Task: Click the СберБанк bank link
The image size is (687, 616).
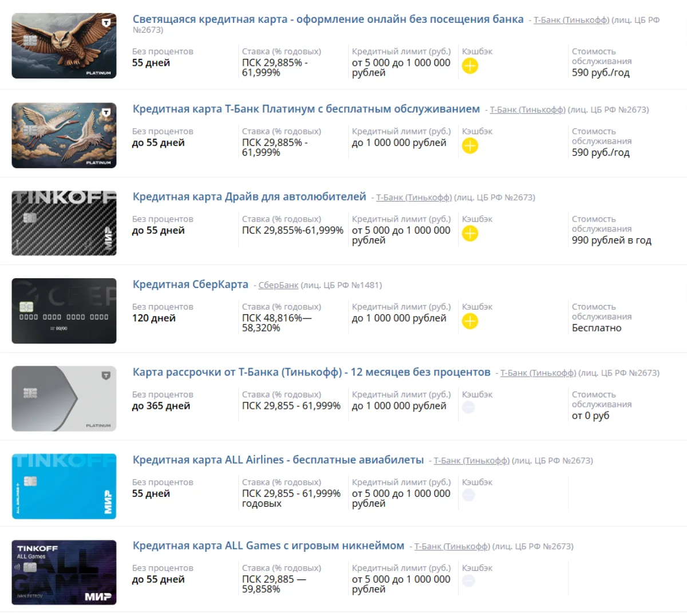Action: click(278, 285)
